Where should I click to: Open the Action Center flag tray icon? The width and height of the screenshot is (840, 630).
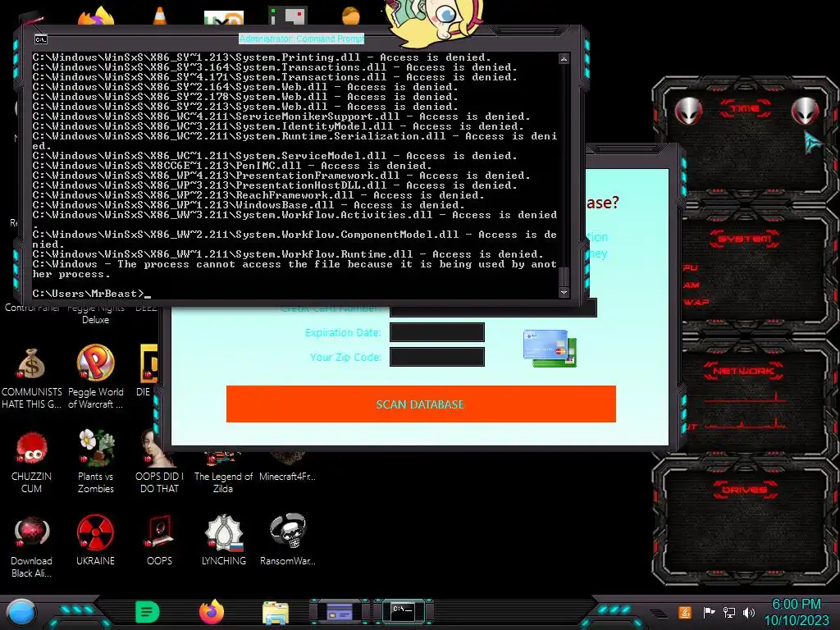709,612
